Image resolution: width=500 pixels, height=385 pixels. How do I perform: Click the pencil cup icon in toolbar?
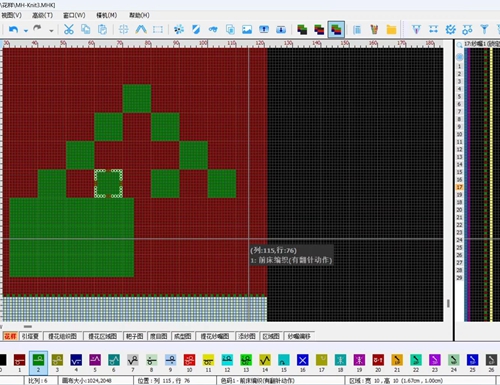[x=374, y=30]
